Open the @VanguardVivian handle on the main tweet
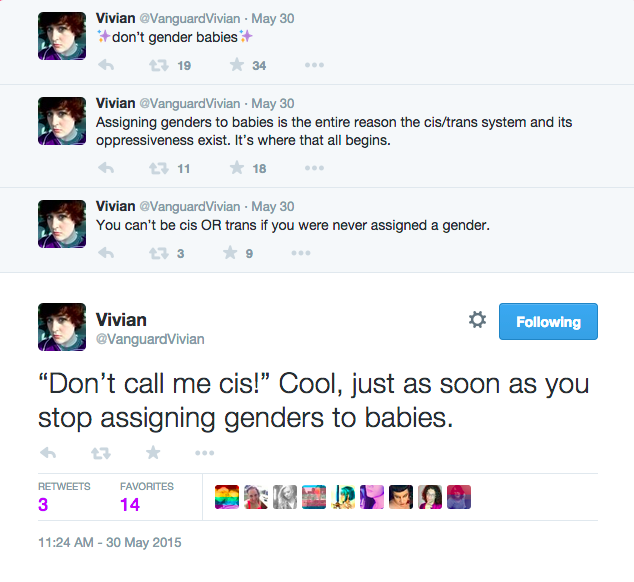 pos(150,339)
